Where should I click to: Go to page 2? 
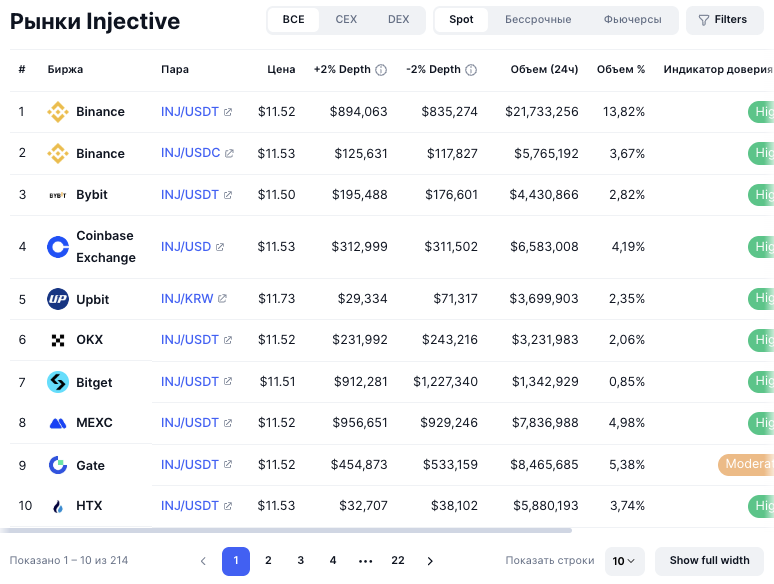point(268,561)
